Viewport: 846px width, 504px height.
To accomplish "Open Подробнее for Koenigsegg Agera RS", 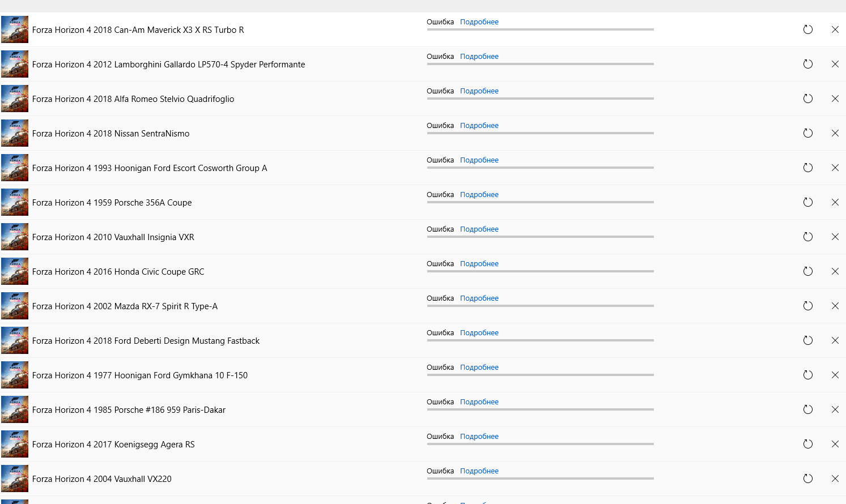I will point(479,437).
